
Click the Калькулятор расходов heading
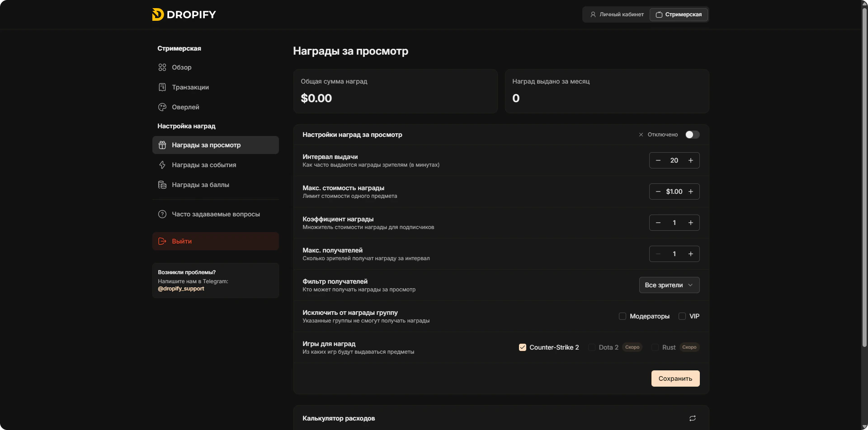[x=339, y=418]
